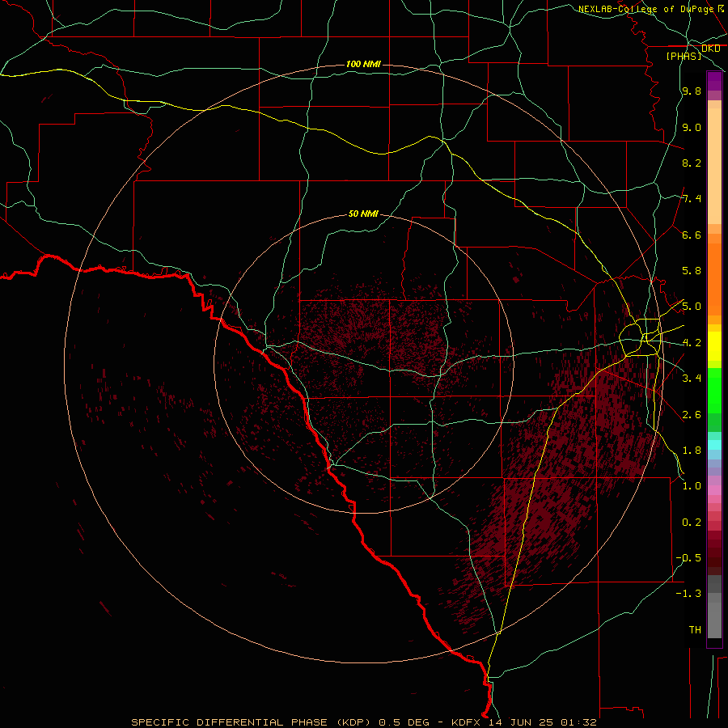
Task: Click the pink segment of the color bar
Action: point(714,490)
